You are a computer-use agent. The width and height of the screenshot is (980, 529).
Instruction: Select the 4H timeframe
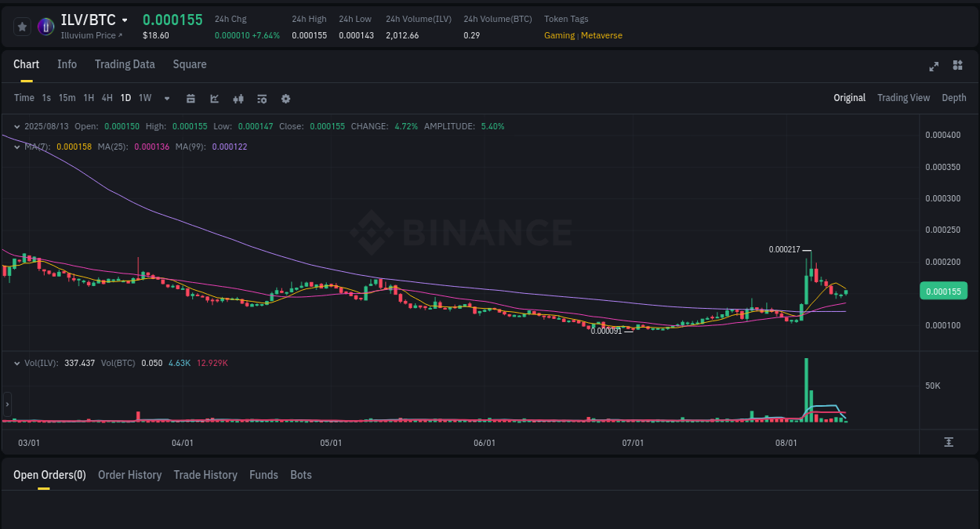107,98
